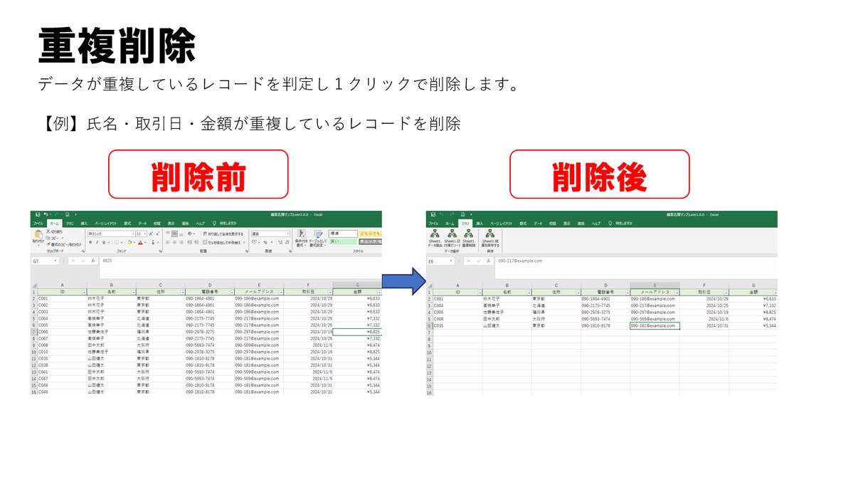The width and height of the screenshot is (868, 487).
Task: Run Sheet1.重複削除 macro in 削除後 Excel
Action: (x=469, y=238)
